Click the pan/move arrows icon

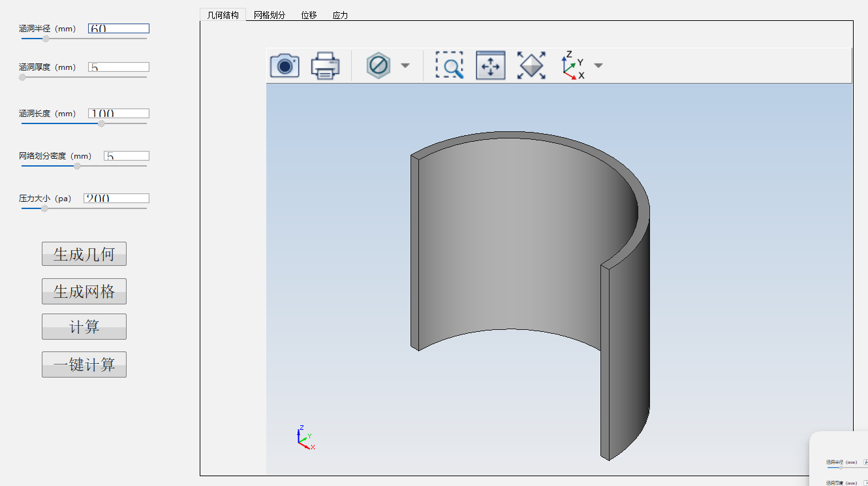coord(491,66)
